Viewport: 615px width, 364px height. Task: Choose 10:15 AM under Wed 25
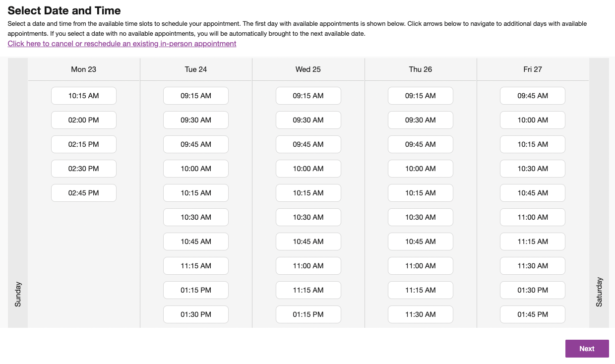point(308,193)
